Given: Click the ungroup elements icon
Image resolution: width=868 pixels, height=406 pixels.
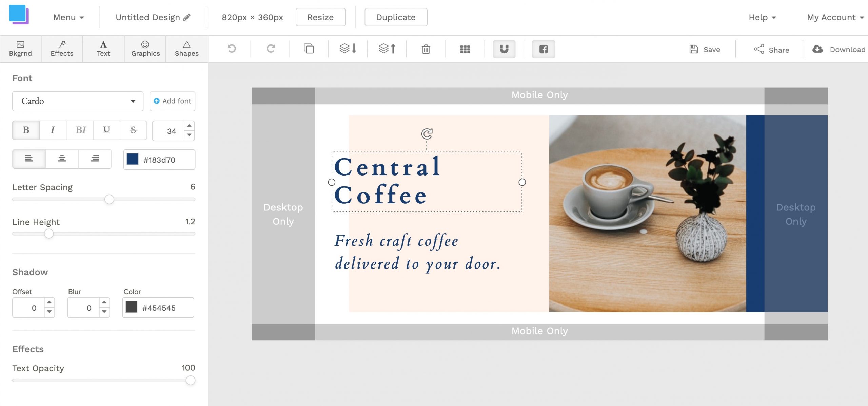Looking at the screenshot, I should point(465,49).
